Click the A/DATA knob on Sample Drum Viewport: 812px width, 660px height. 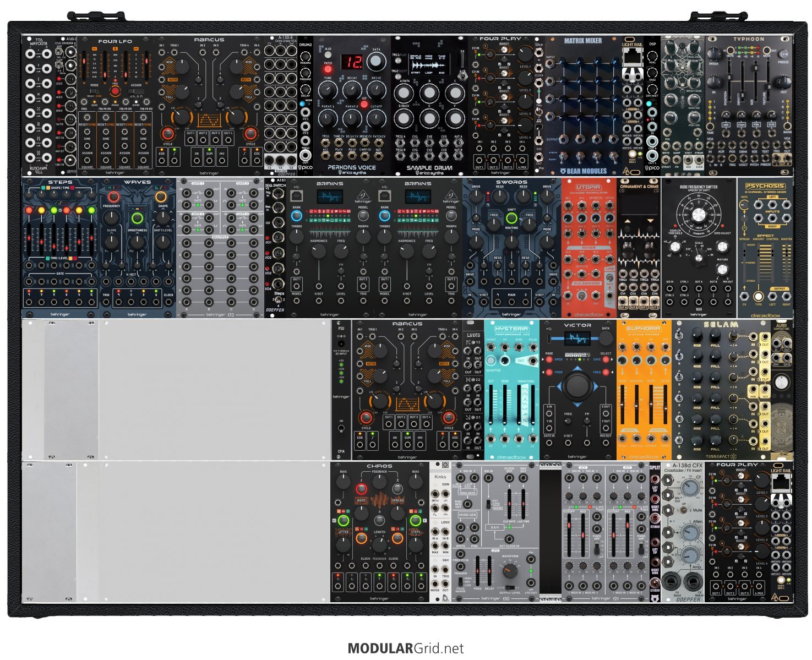point(404,92)
